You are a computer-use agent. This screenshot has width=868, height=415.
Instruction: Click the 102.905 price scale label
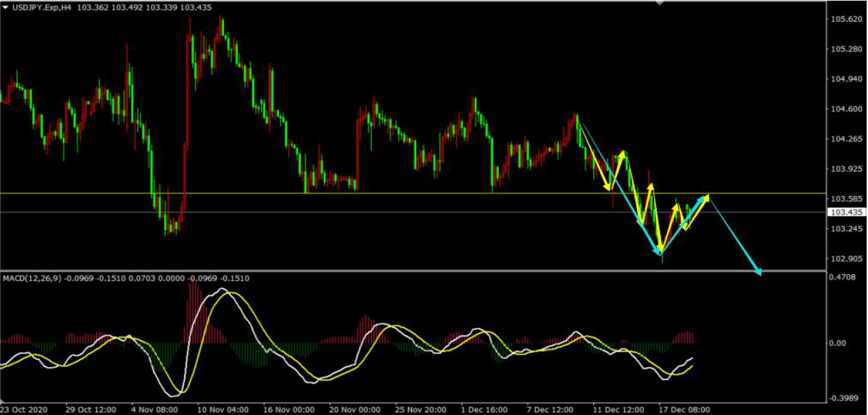pyautogui.click(x=845, y=259)
